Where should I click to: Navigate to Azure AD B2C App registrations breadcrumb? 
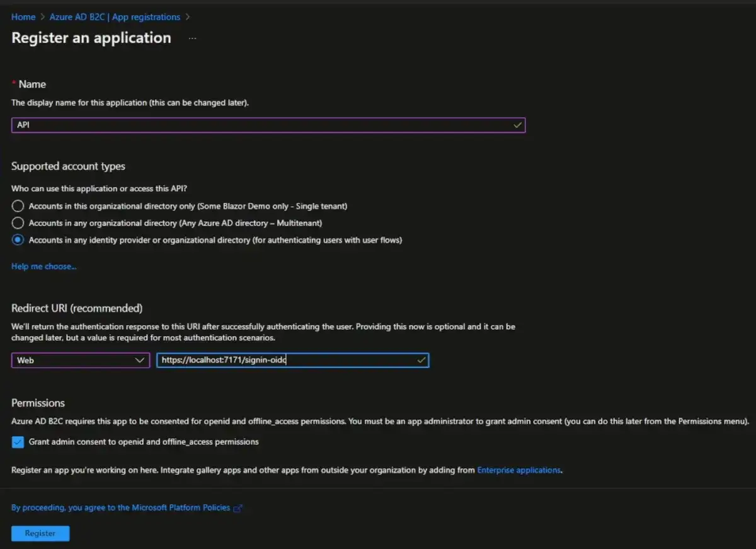115,17
